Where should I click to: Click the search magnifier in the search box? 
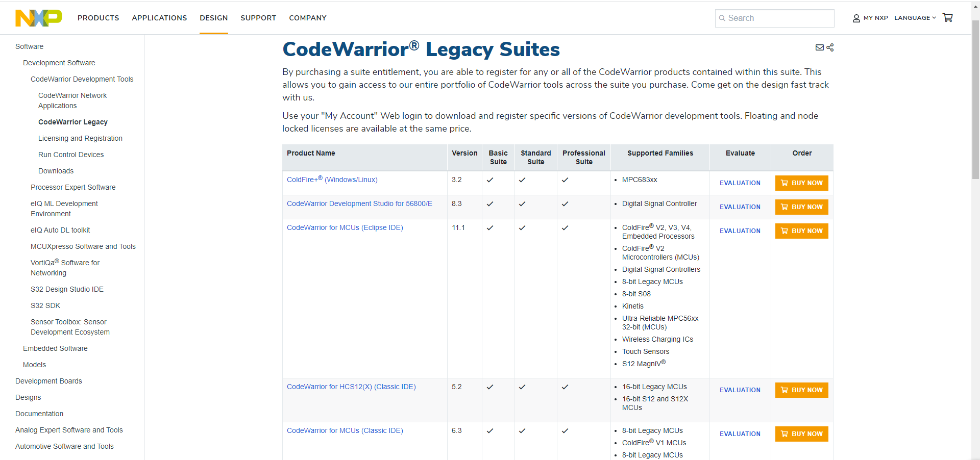coord(722,18)
